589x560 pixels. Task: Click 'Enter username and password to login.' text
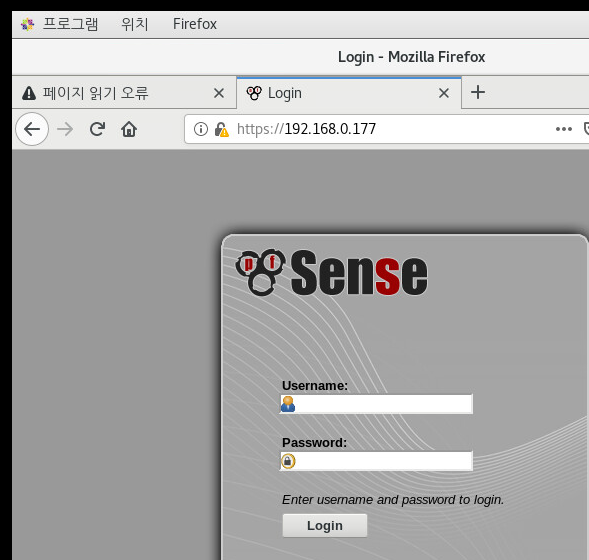(x=393, y=500)
